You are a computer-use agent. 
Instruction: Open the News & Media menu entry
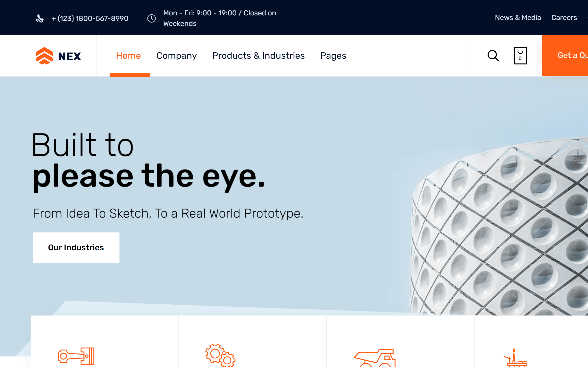(x=518, y=17)
